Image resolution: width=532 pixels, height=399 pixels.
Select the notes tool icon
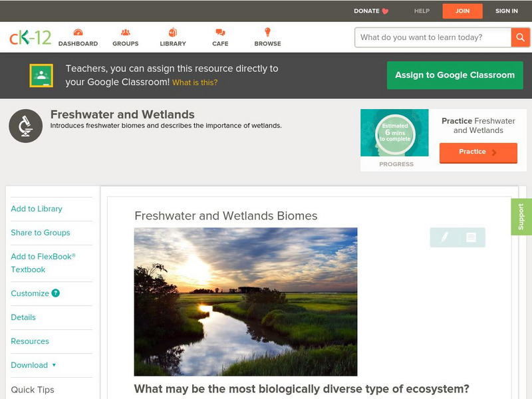tap(471, 237)
